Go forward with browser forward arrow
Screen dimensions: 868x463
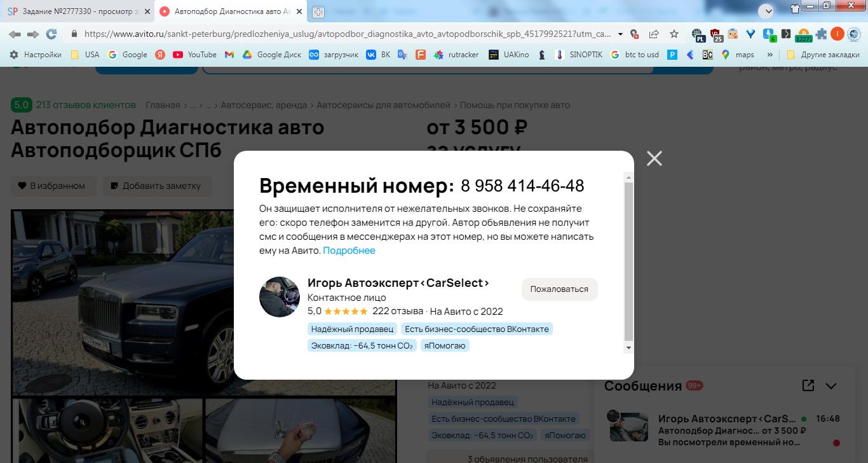(x=33, y=34)
